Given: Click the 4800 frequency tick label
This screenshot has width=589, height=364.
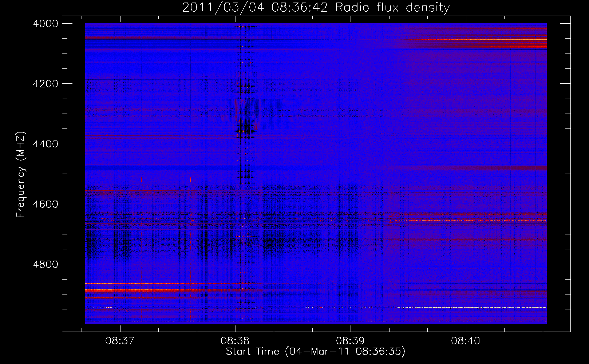Looking at the screenshot, I should pyautogui.click(x=46, y=264).
